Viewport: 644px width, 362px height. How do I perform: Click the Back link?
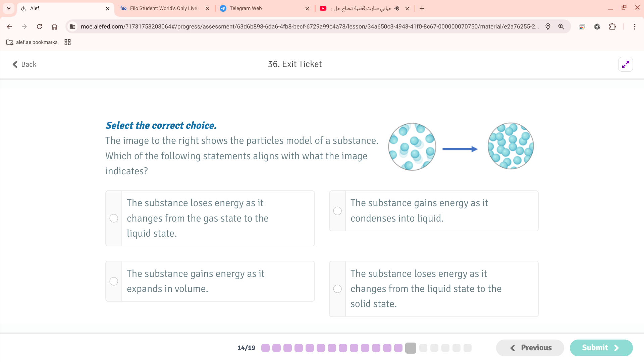tap(24, 64)
